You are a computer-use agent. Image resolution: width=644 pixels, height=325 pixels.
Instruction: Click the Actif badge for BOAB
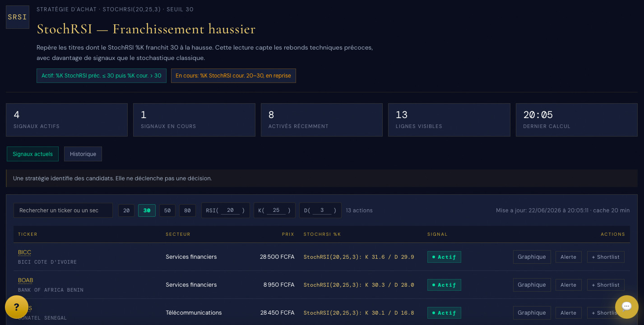pos(444,285)
